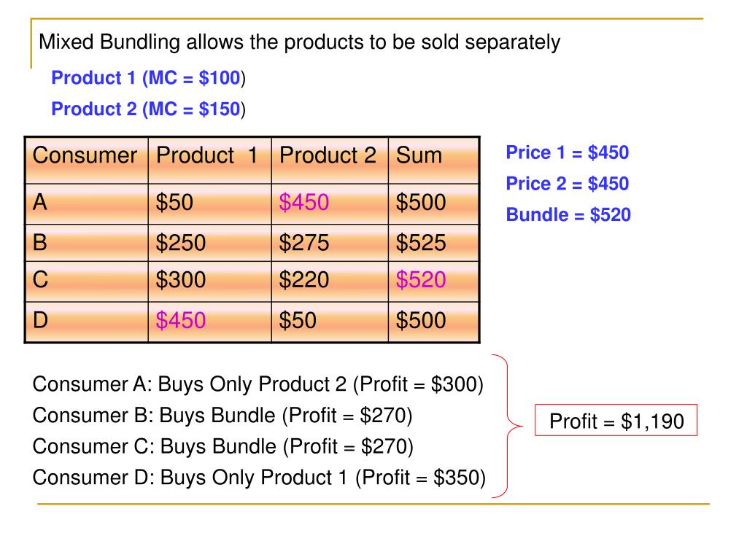Image resolution: width=747 pixels, height=560 pixels.
Task: Click the slide title about Mixed Bundling
Action: 299,42
